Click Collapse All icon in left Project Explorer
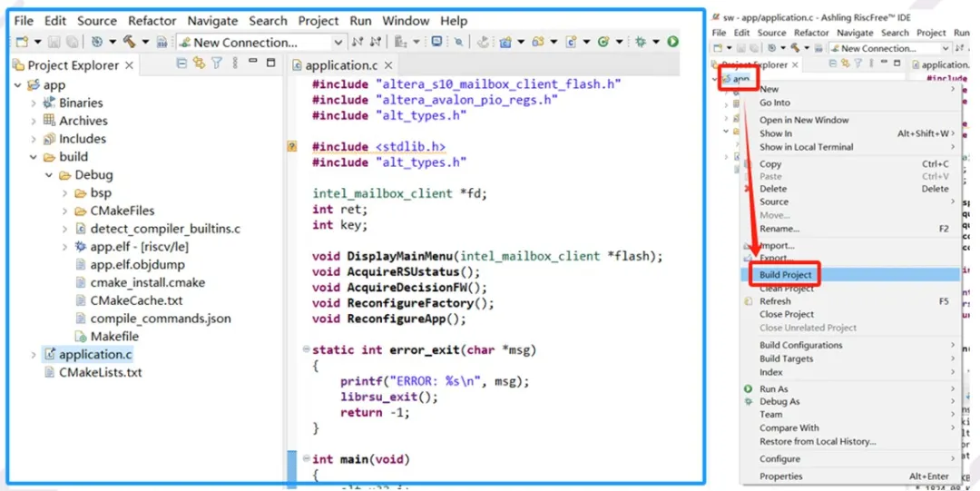Screen dimensions: 980x491 (181, 64)
